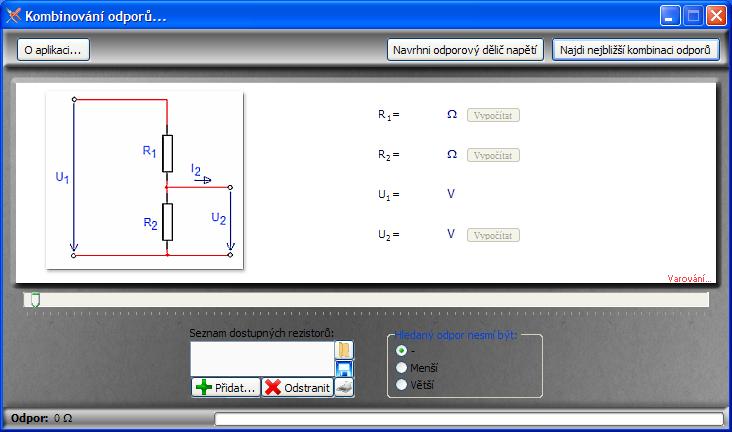Click Vypočítat button for R1
Viewport: 732px width, 432px height.
pyautogui.click(x=493, y=115)
